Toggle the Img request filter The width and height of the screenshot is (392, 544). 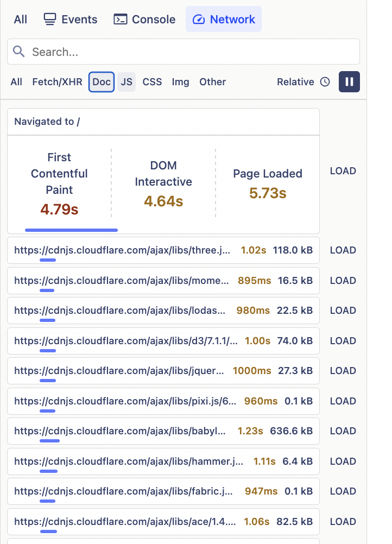point(180,81)
